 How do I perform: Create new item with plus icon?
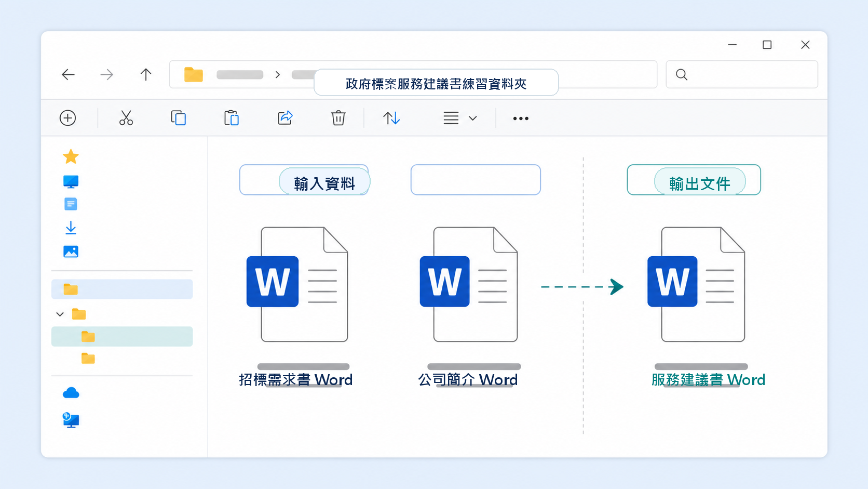(68, 118)
